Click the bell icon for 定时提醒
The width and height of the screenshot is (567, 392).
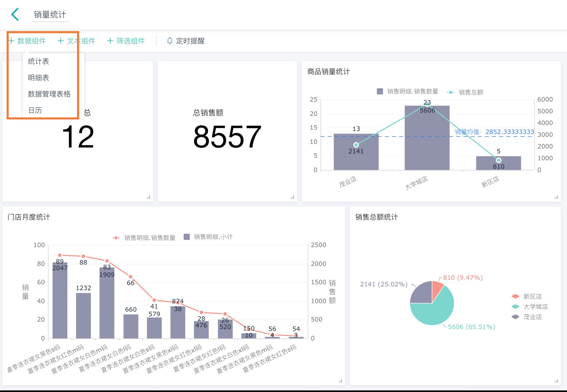(170, 41)
